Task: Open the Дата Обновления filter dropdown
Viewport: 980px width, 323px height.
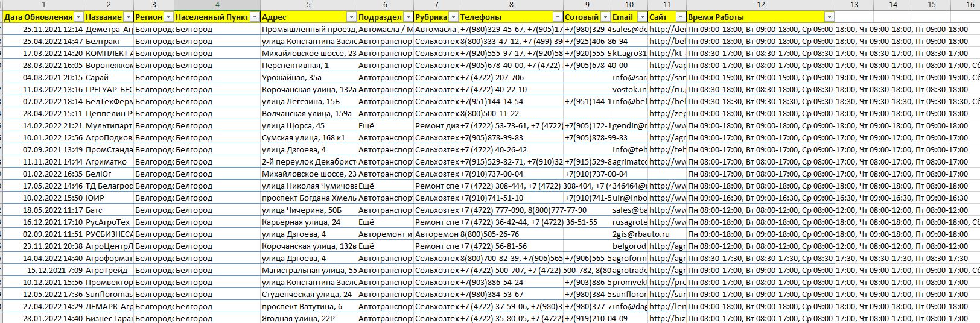Action: [78, 17]
